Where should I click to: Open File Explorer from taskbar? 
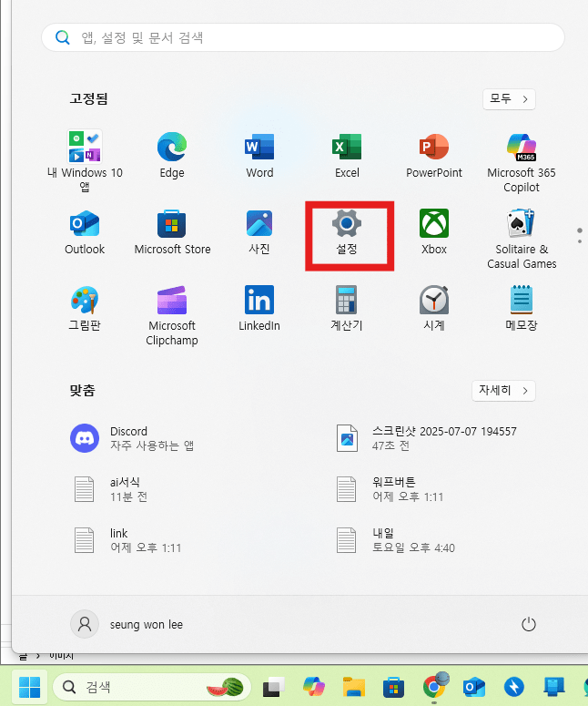click(x=353, y=687)
